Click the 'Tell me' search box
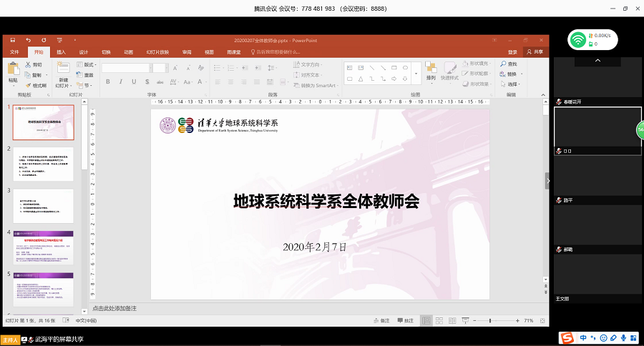 [x=275, y=52]
